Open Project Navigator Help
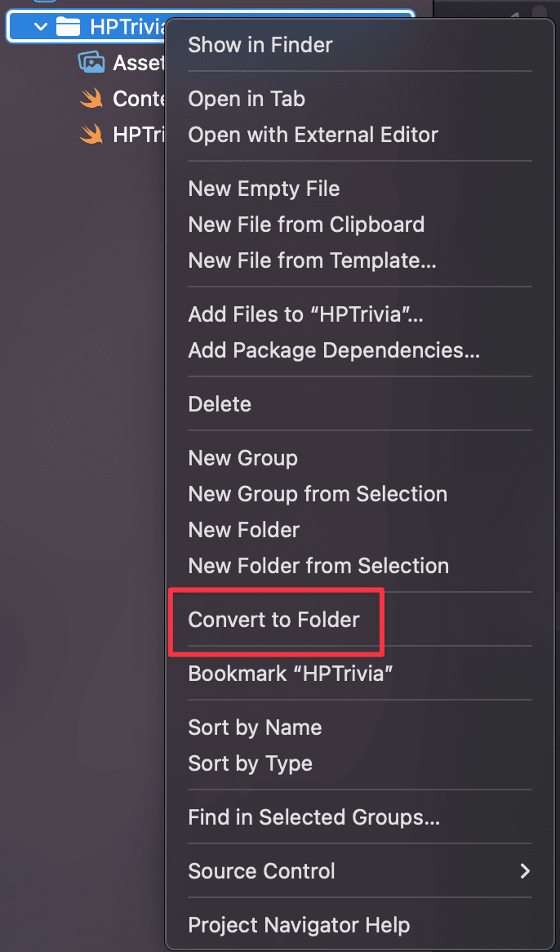The width and height of the screenshot is (560, 952). tap(299, 925)
